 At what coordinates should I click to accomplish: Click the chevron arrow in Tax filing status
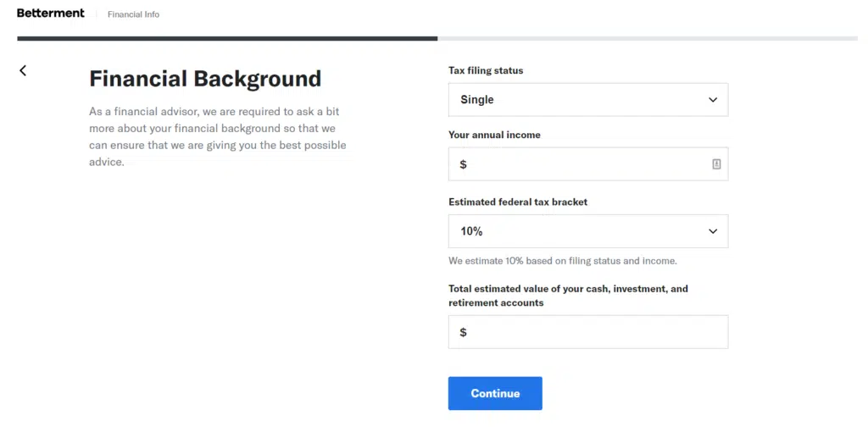[x=712, y=100]
